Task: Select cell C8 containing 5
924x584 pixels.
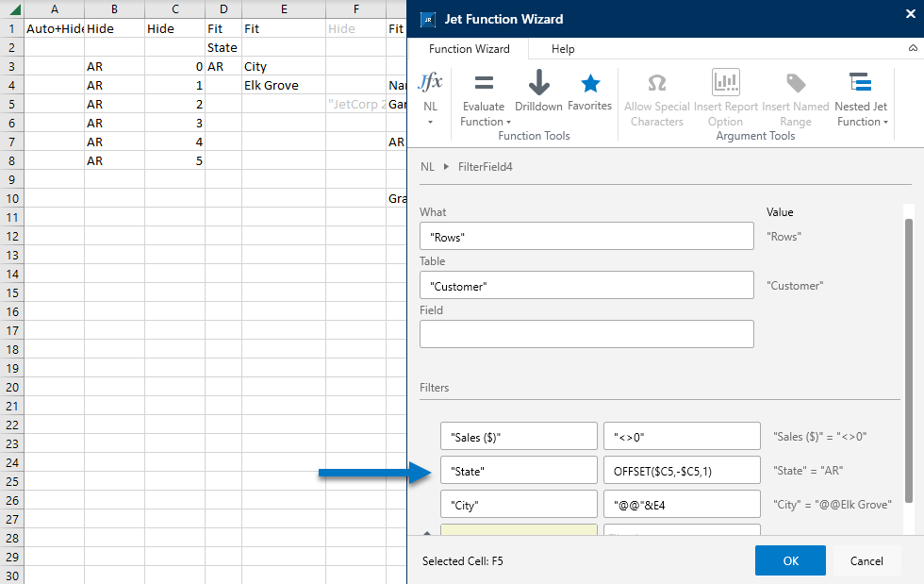Action: point(175,161)
